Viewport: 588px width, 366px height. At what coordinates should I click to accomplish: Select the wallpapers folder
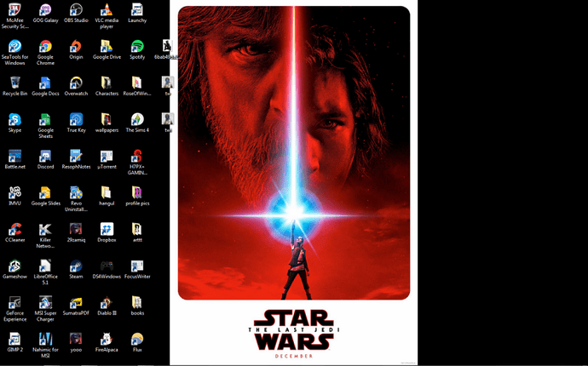coord(107,120)
